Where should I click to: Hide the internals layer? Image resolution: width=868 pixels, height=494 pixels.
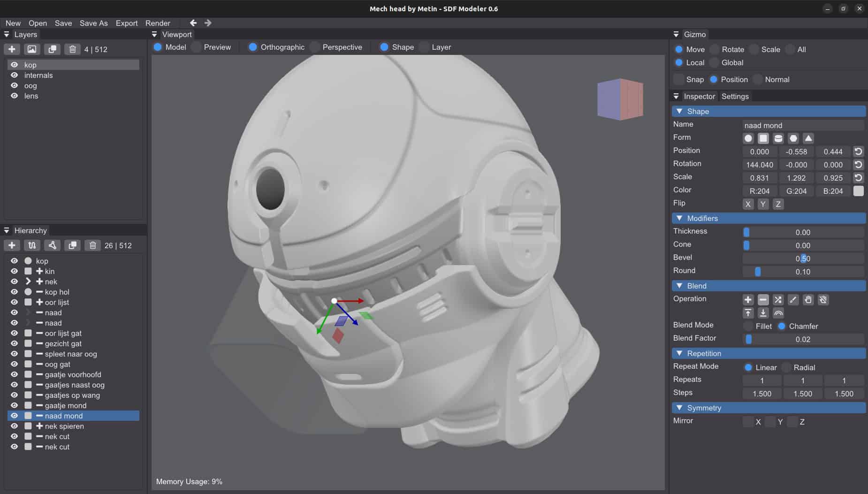pyautogui.click(x=15, y=75)
